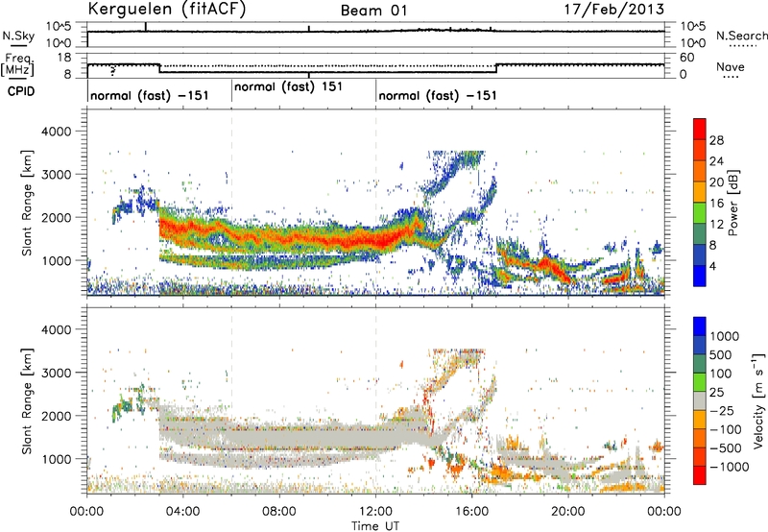Click the "N.Search" legend label

point(741,36)
